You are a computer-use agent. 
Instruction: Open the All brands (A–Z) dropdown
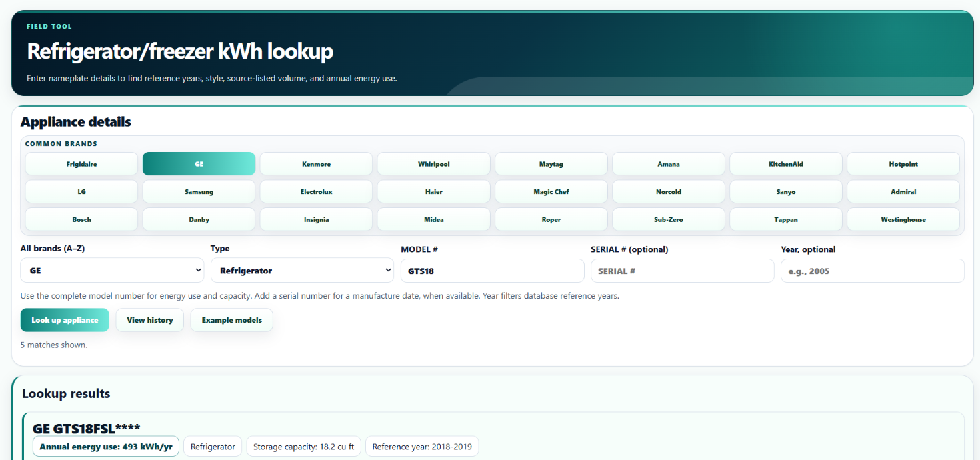112,271
